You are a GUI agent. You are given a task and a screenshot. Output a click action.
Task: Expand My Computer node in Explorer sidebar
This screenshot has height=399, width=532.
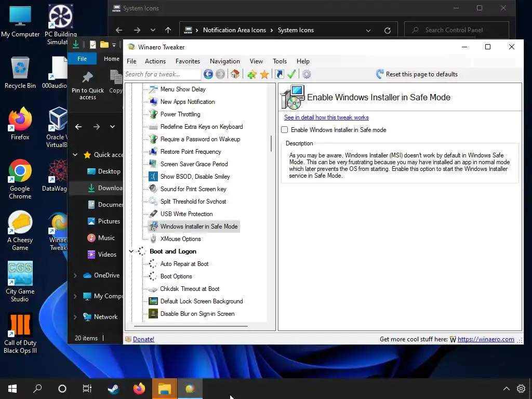[75, 296]
